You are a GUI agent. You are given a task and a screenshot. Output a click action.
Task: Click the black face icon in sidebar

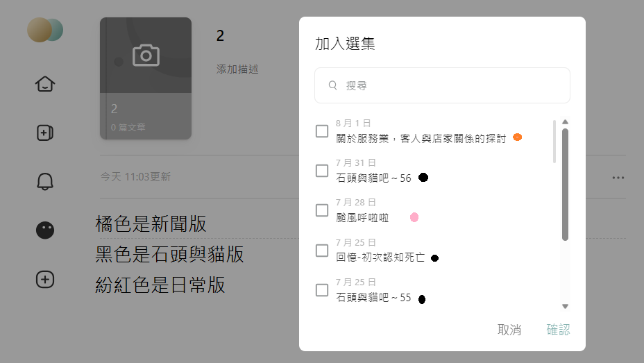pyautogui.click(x=45, y=230)
